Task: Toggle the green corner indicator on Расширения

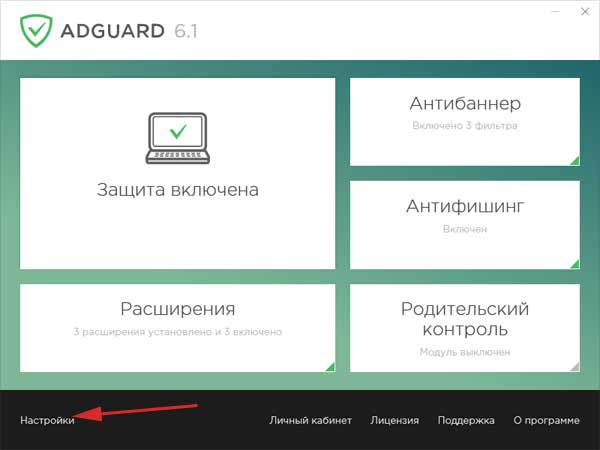Action: pyautogui.click(x=329, y=366)
